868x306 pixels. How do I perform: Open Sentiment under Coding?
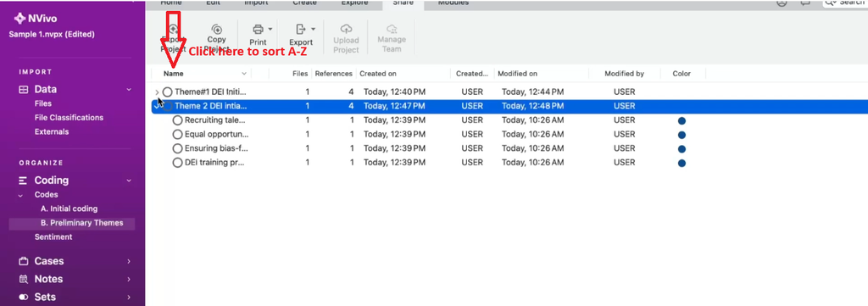tap(53, 236)
